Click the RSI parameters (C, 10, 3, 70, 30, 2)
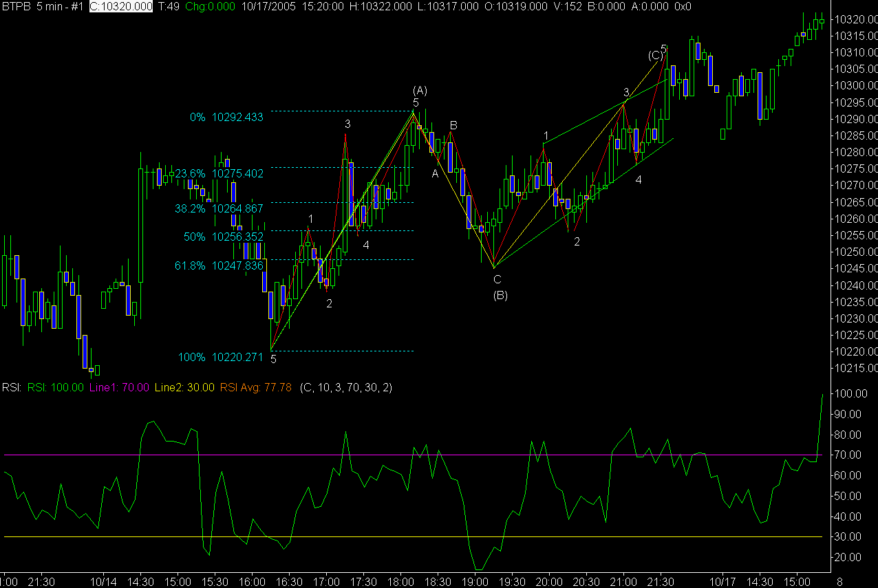 tap(346, 388)
